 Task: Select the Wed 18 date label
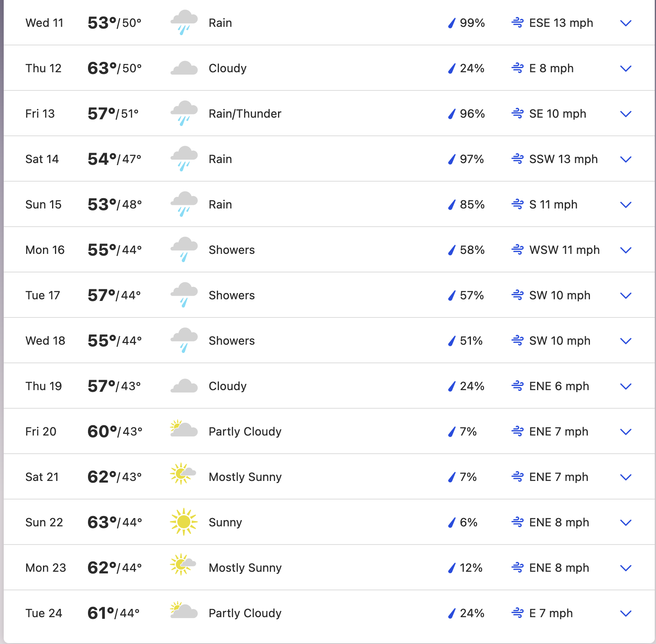click(x=45, y=341)
